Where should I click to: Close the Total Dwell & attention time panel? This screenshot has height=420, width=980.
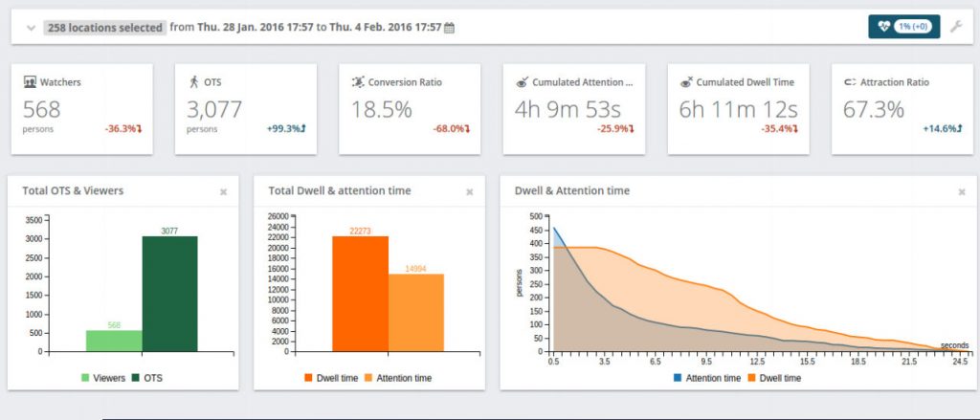[x=469, y=191]
